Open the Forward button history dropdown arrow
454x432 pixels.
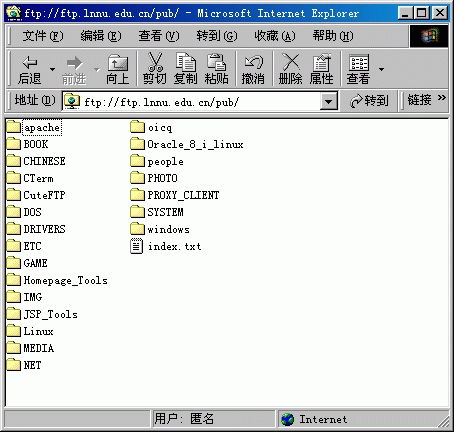pos(97,69)
